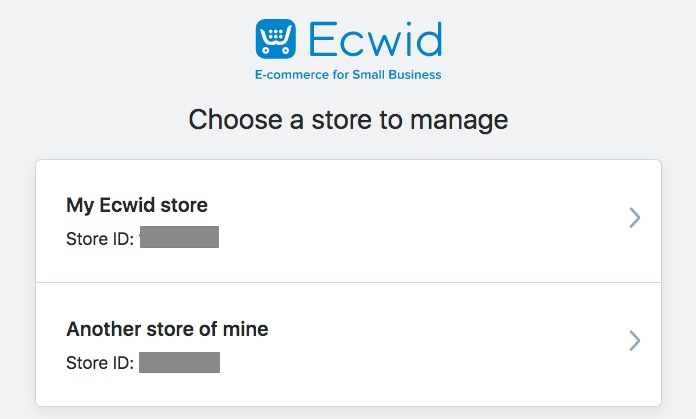Click the large Ecwid wordmark text
This screenshot has height=419, width=696.
point(376,39)
